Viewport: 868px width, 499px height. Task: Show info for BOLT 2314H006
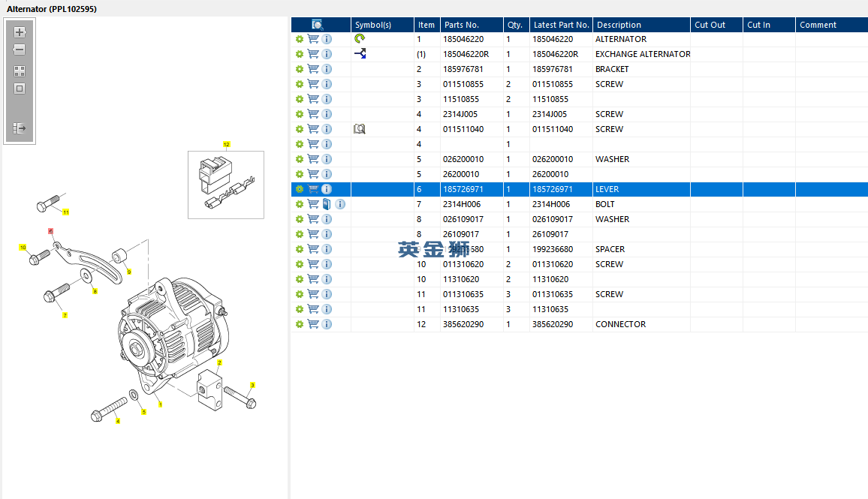pyautogui.click(x=340, y=204)
